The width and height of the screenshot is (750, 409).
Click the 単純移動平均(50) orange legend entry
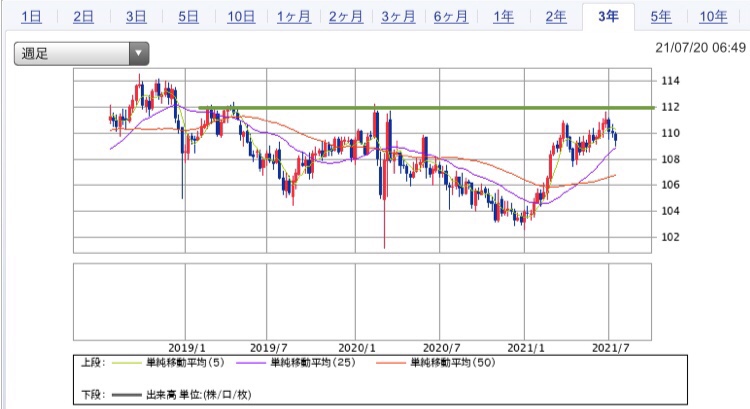(450, 361)
